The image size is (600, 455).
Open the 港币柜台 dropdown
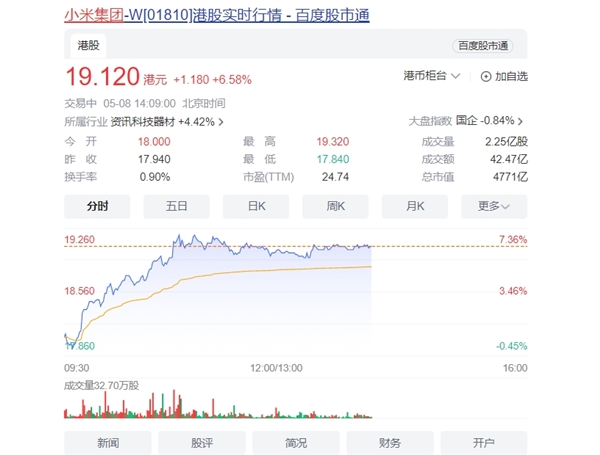click(x=432, y=76)
